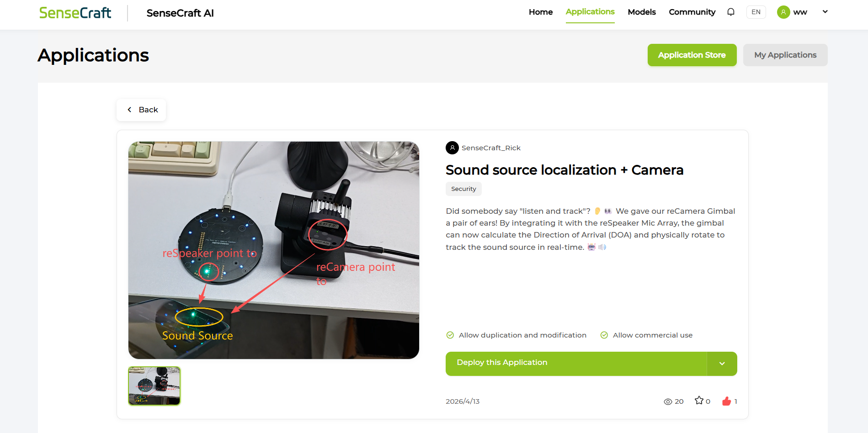The height and width of the screenshot is (433, 868).
Task: Click SenseCraft_Rick author avatar icon
Action: click(x=452, y=148)
